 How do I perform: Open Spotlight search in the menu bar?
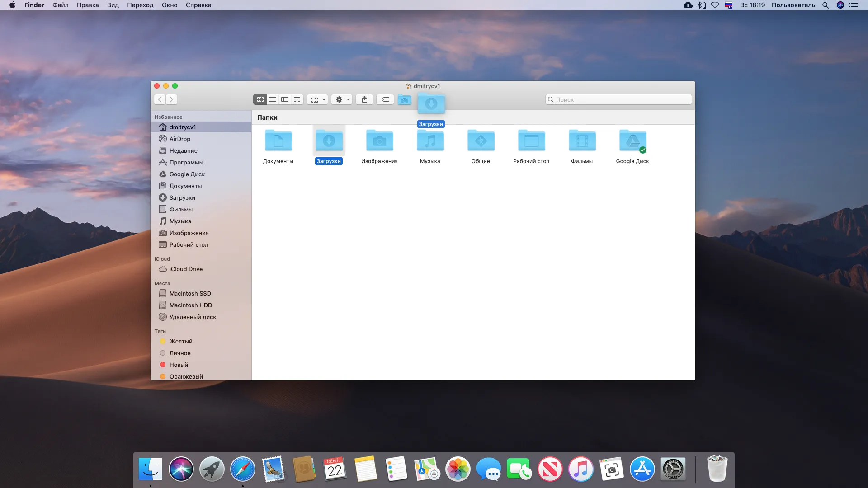(826, 5)
